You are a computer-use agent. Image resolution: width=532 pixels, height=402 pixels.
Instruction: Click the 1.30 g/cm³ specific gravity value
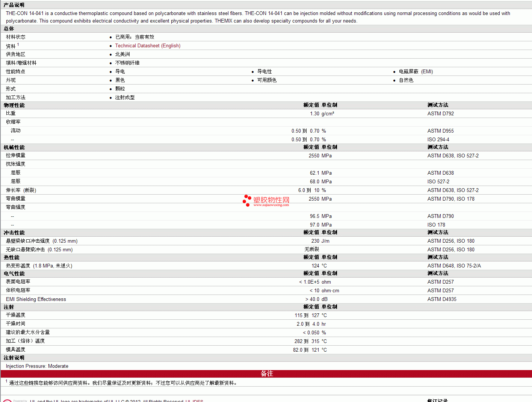[x=322, y=113]
